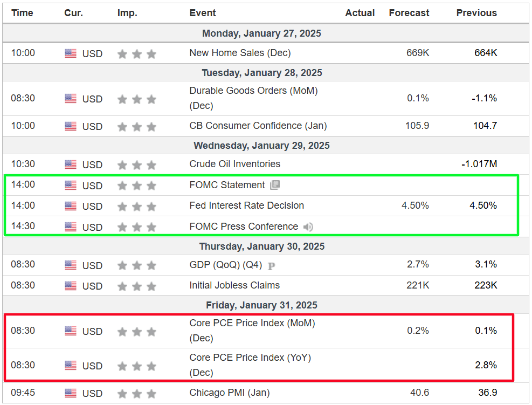Open the Fed Interest Rate Decision event
The image size is (532, 405).
(x=246, y=205)
